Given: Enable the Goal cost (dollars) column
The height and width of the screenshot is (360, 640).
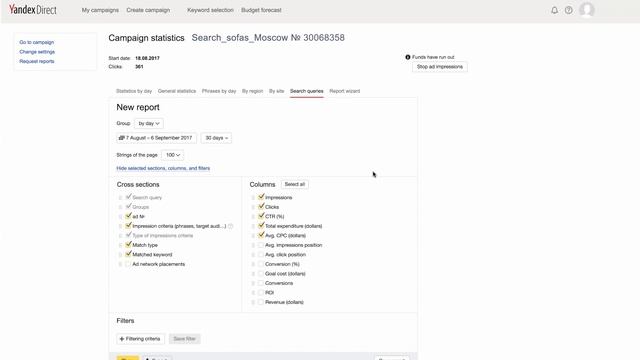Looking at the screenshot, I should click(x=261, y=273).
